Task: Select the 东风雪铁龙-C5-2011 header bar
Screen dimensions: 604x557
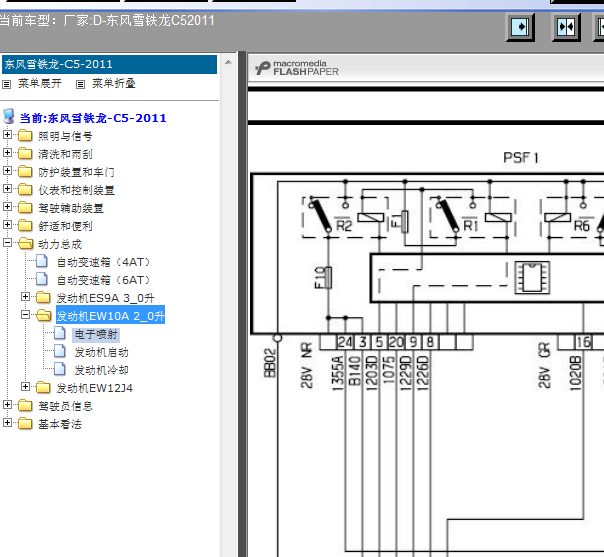Action: click(109, 64)
